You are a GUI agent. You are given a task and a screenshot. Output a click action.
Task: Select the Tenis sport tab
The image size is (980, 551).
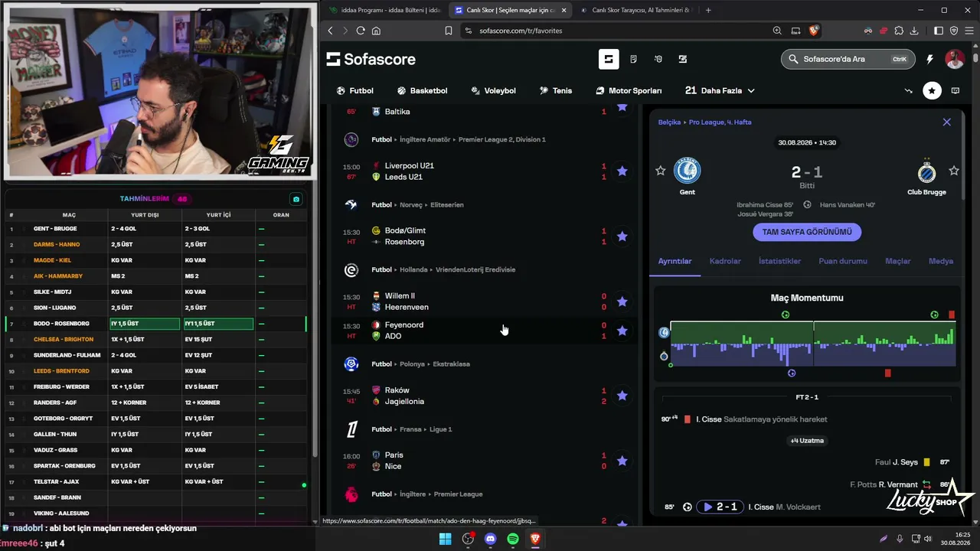pyautogui.click(x=555, y=90)
